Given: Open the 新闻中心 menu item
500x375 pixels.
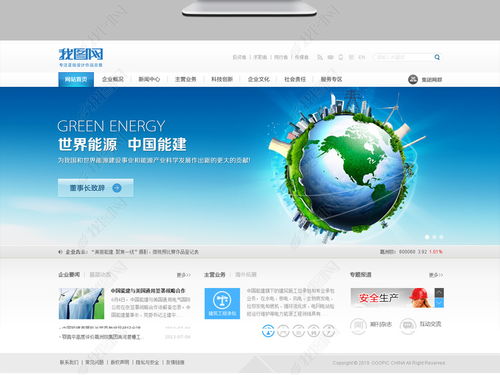Looking at the screenshot, I should [149, 79].
